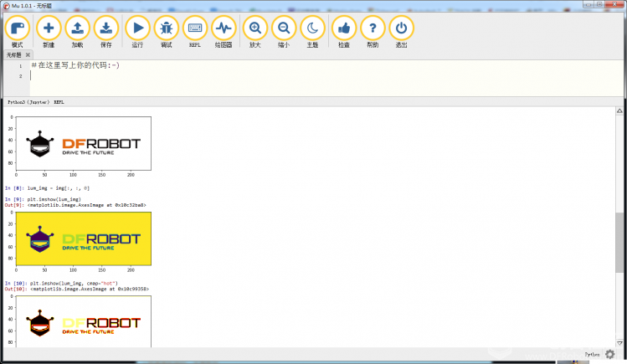
Task: Click REPL scrollbar down arrow
Action: click(619, 343)
